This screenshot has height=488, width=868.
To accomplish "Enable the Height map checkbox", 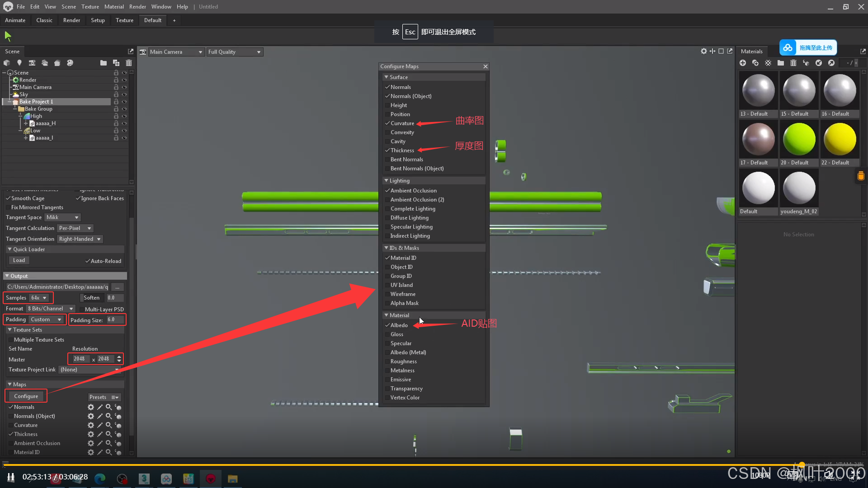I will point(387,105).
